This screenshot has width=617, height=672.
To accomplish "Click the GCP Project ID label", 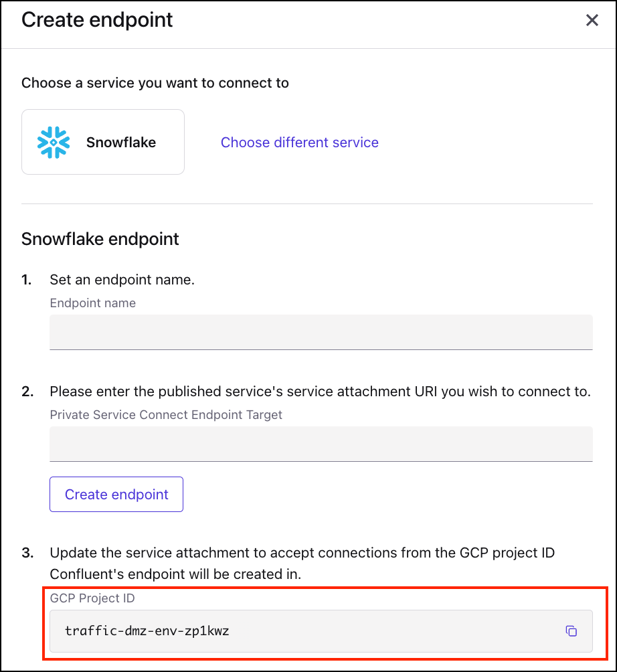I will coord(92,598).
